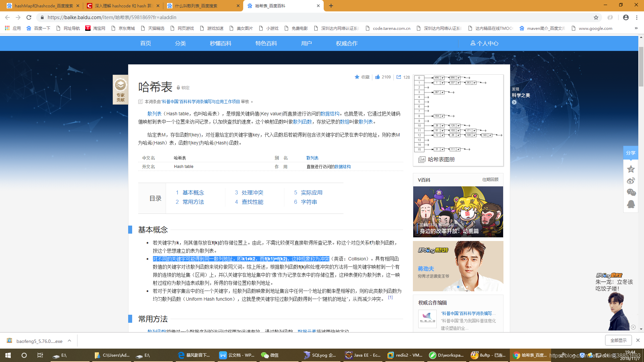Share to WeChat via sidebar icon

click(631, 192)
